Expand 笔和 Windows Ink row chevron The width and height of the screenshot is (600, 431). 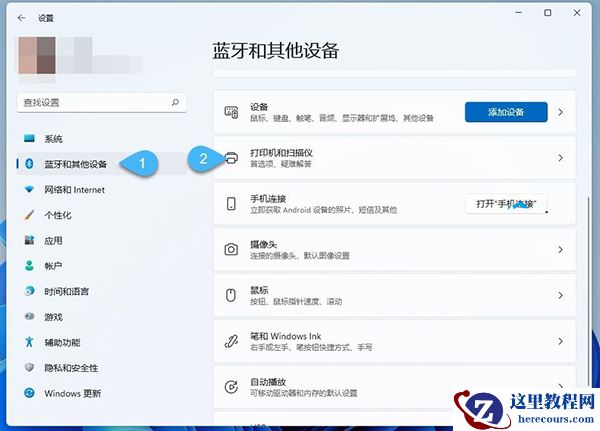(561, 341)
